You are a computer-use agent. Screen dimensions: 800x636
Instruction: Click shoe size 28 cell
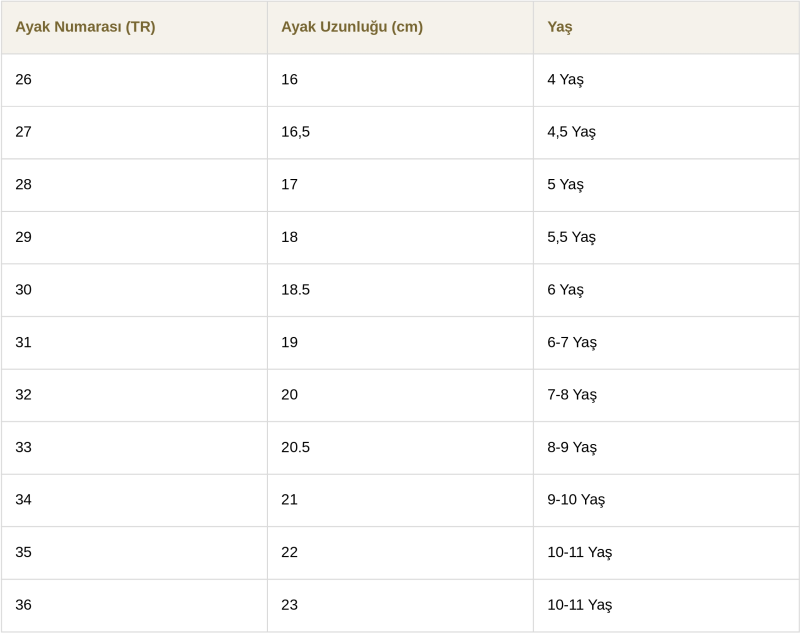point(23,184)
